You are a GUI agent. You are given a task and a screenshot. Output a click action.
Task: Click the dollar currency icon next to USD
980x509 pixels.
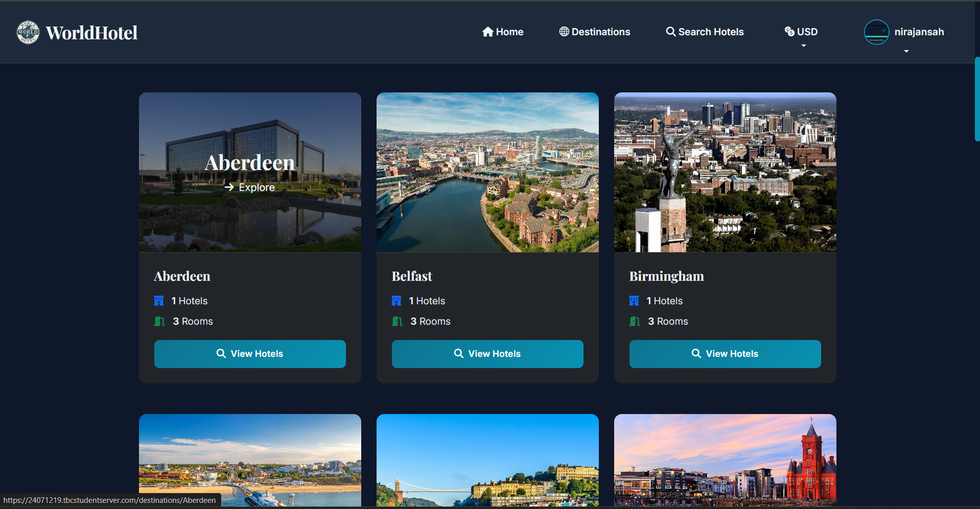pos(788,32)
